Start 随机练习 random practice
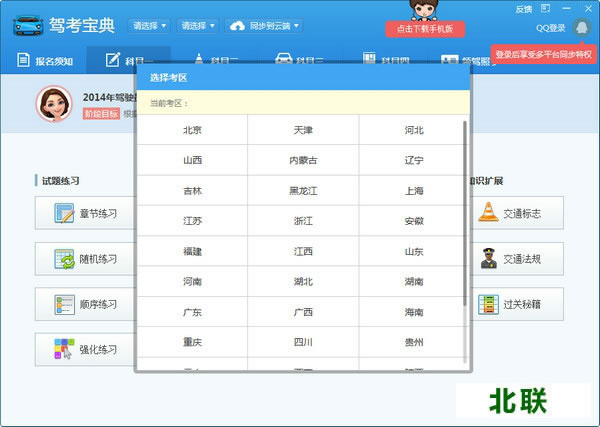The image size is (600, 427). pyautogui.click(x=64, y=259)
